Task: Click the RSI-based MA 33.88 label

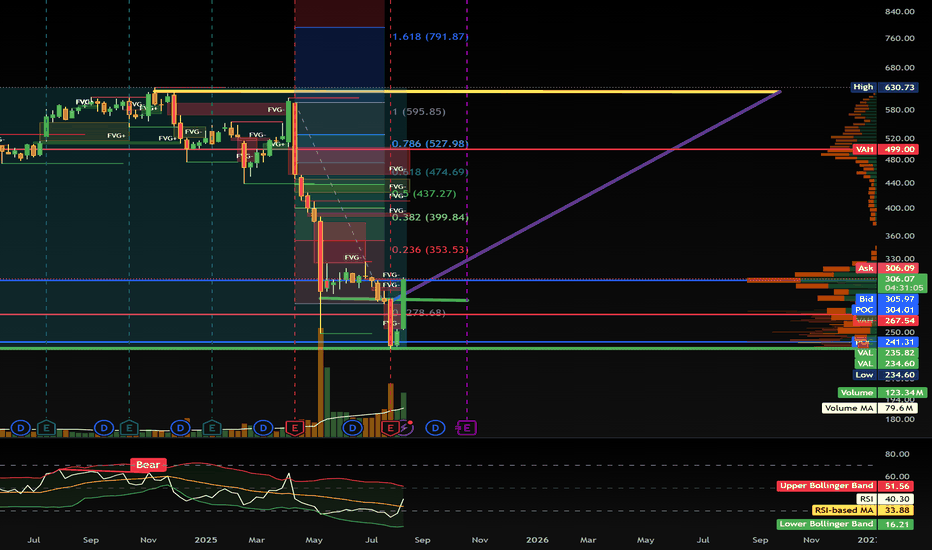Action: coord(863,510)
